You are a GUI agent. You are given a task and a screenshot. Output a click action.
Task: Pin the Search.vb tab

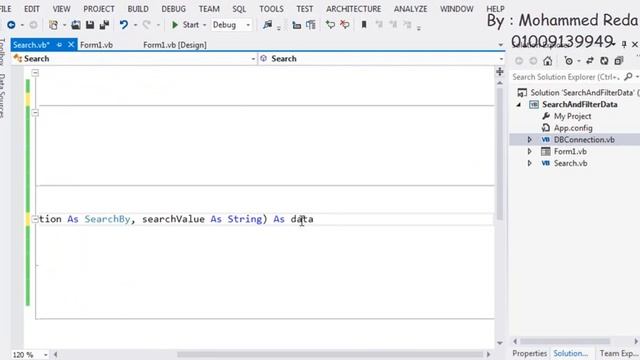(60, 45)
